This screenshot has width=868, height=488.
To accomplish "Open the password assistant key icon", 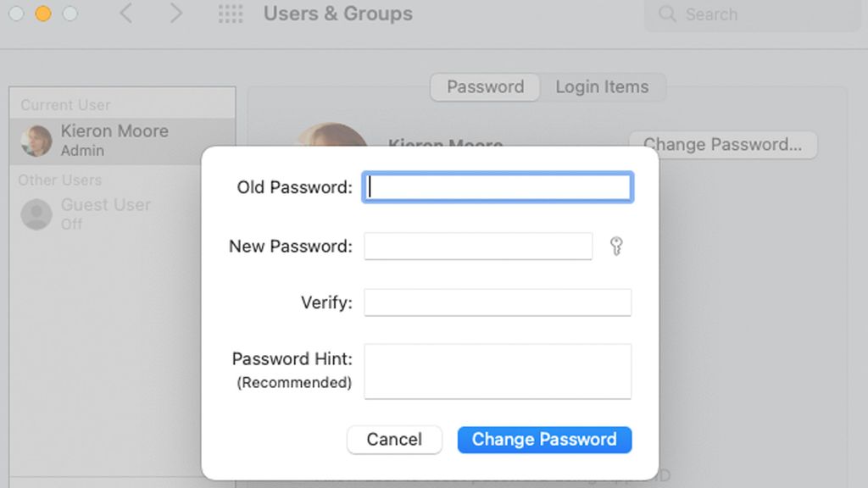I will click(x=617, y=246).
